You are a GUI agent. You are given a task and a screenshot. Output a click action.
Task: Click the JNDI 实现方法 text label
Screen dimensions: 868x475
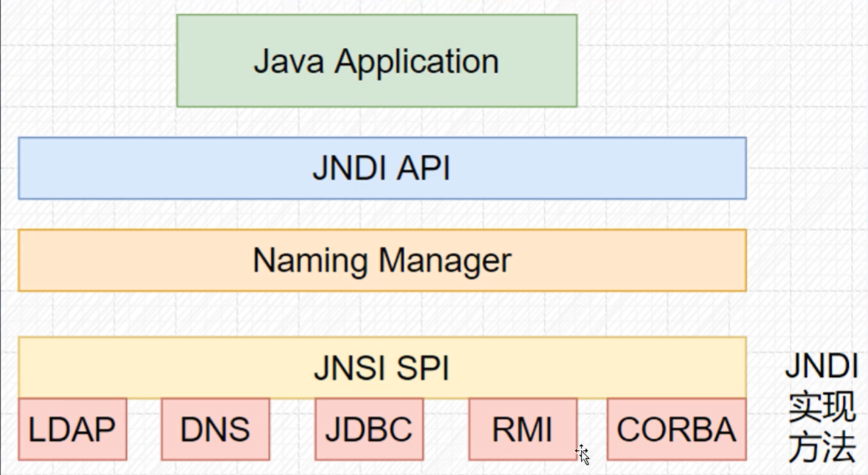822,408
